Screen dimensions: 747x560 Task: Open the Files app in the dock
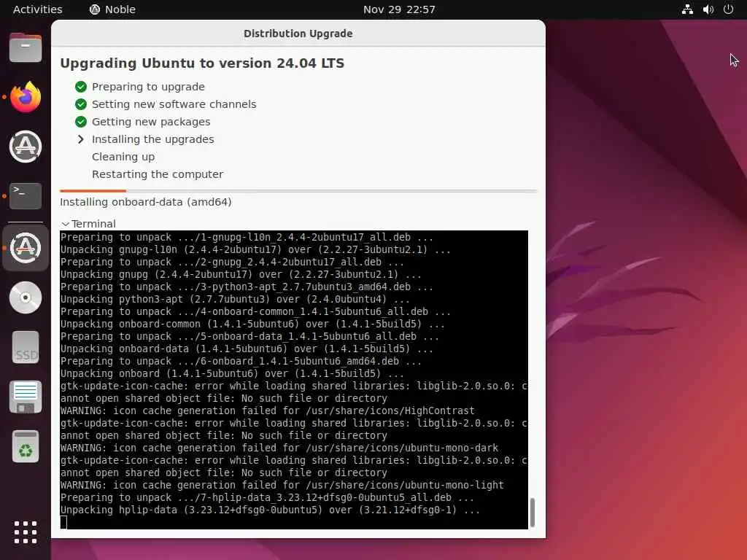(26, 47)
